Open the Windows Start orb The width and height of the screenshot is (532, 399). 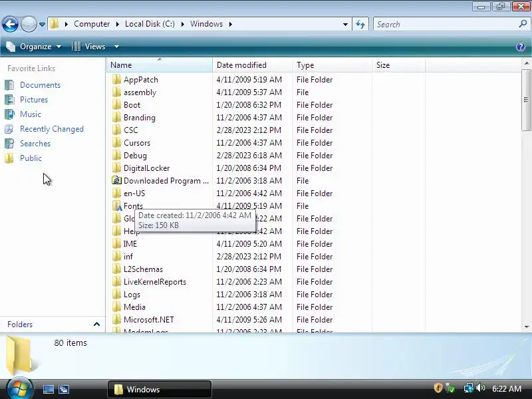pos(20,388)
